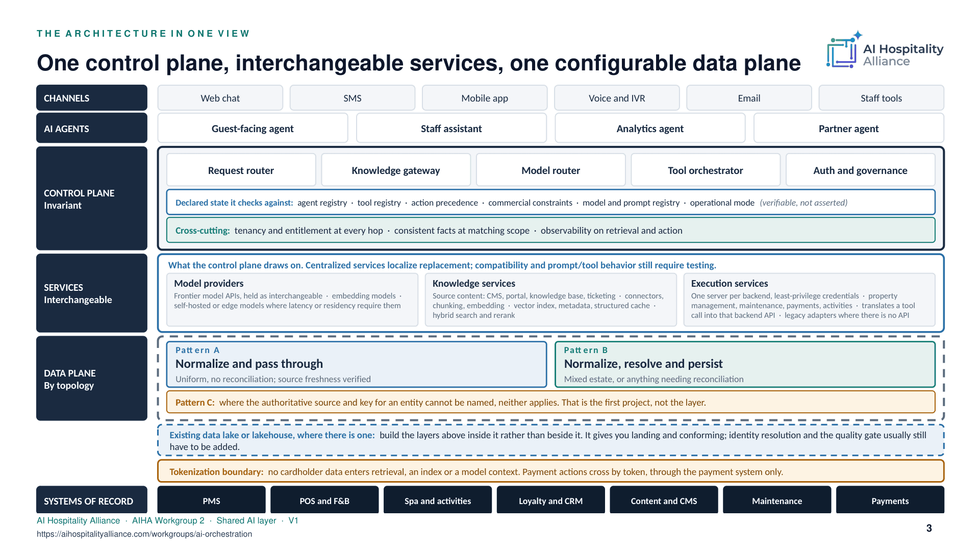Choose the Voice and IVR channel
980x551 pixels.
pyautogui.click(x=617, y=98)
